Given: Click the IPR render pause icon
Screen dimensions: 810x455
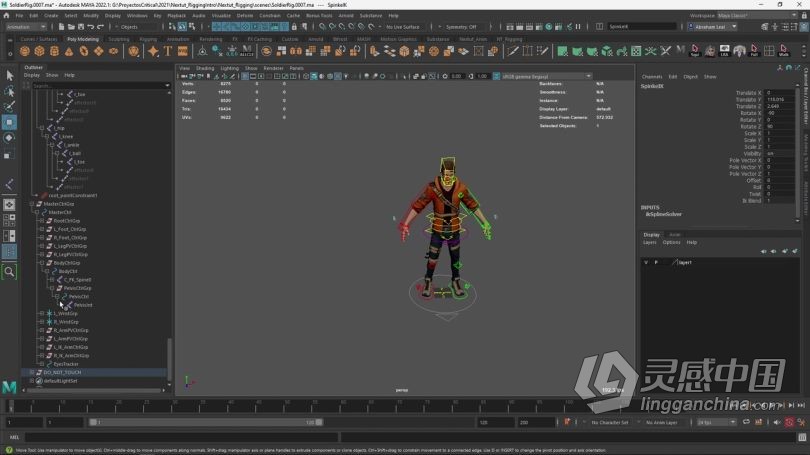Looking at the screenshot, I should pos(578,26).
